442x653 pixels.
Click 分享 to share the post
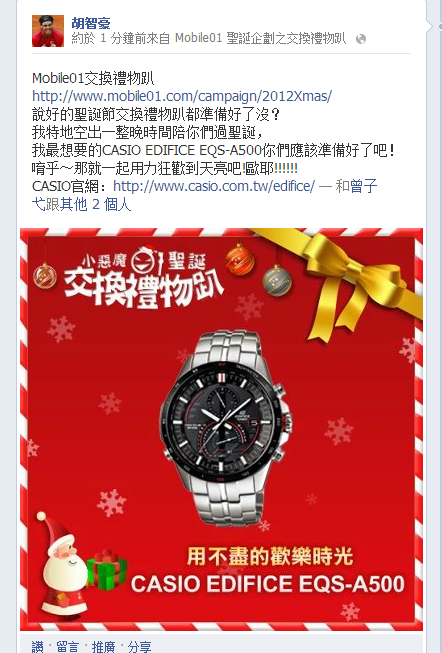click(x=139, y=647)
